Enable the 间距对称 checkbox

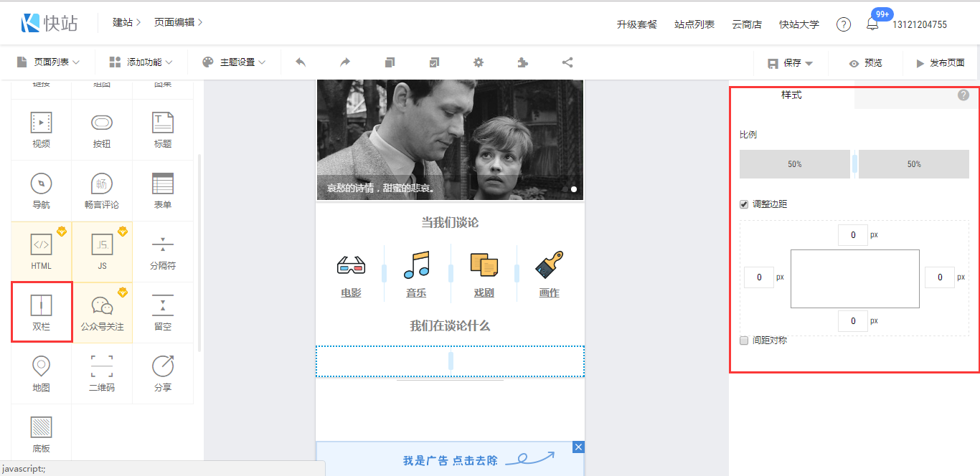[x=744, y=341]
